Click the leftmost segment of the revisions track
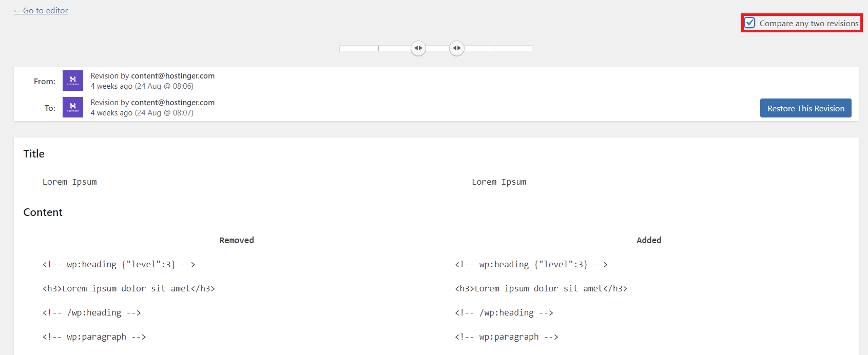Screen dimensions: 868x355 [359, 48]
